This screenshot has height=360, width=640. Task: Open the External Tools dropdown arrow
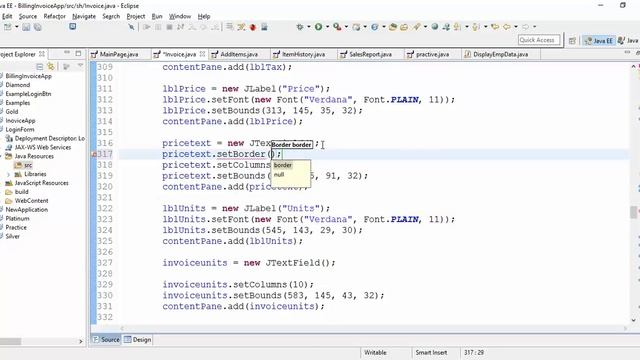346,27
